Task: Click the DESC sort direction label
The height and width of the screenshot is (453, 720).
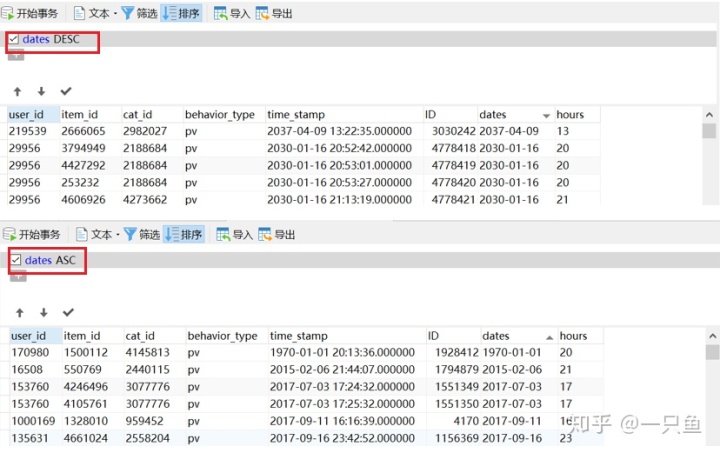Action: coord(67,39)
